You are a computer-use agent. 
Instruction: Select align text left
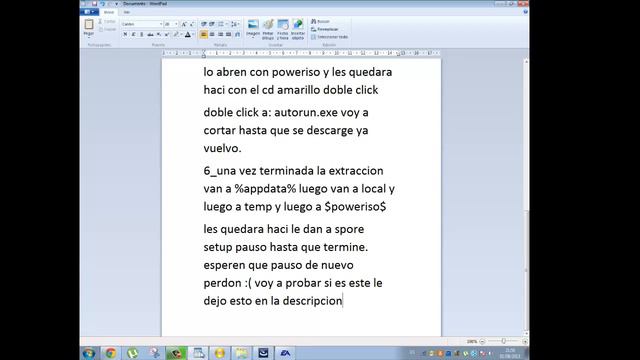point(204,34)
